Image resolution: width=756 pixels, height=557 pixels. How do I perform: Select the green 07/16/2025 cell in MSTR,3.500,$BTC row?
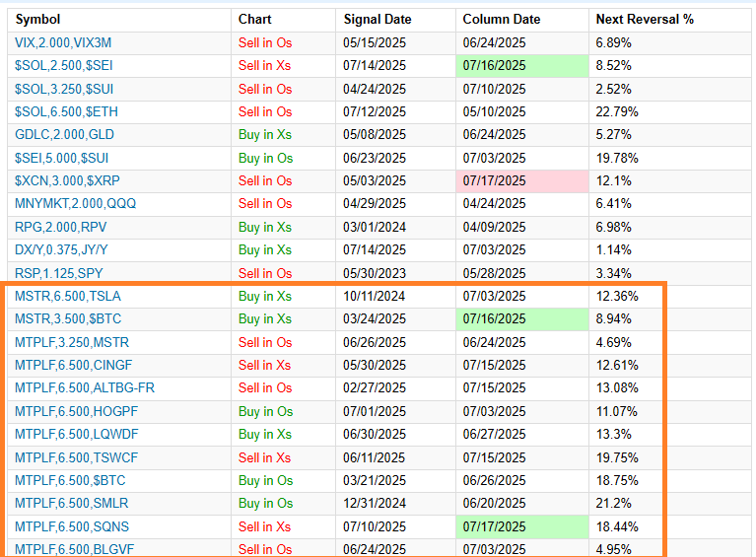coord(522,318)
